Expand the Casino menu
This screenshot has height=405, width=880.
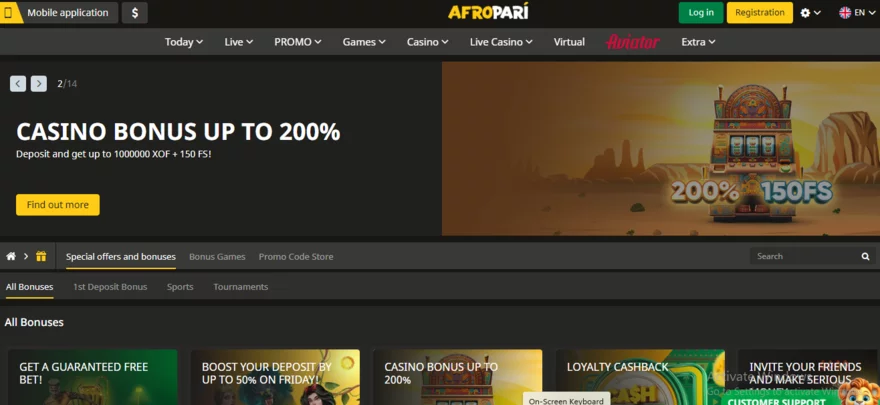click(x=428, y=42)
